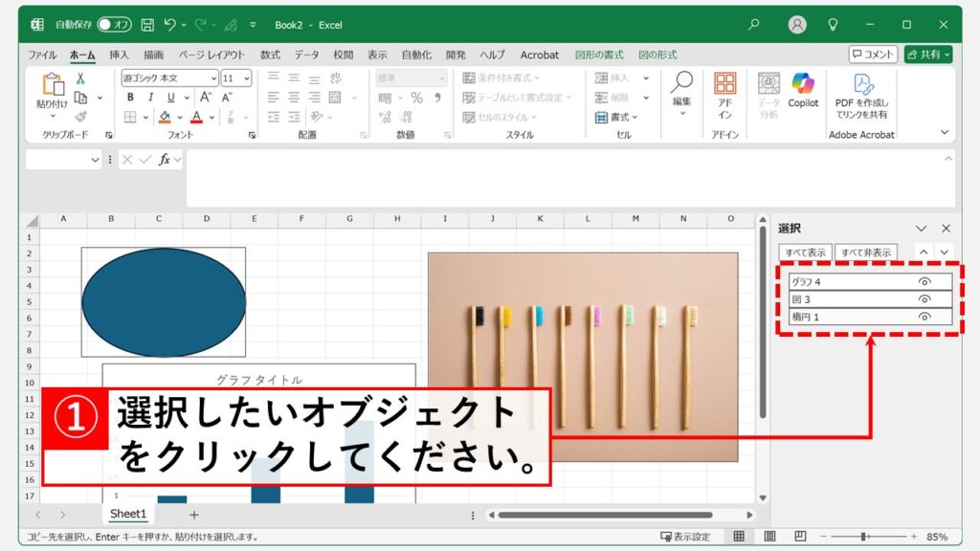Click the Save icon in title bar
Screen dimensions: 980x551
[x=147, y=24]
